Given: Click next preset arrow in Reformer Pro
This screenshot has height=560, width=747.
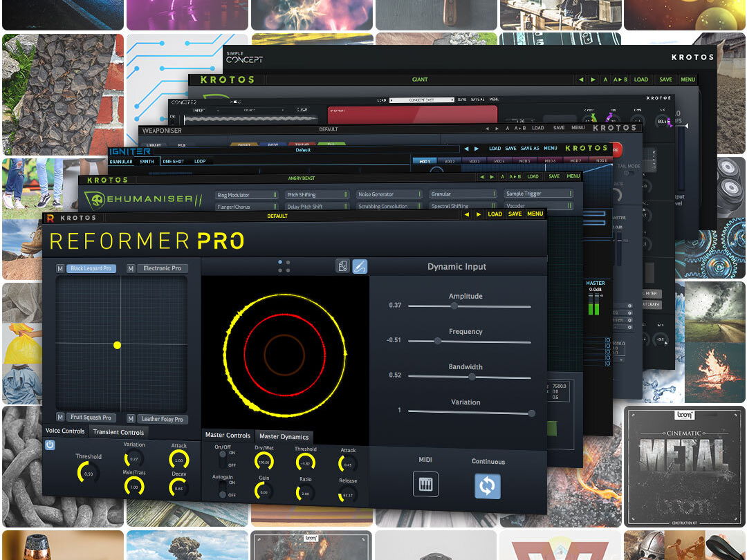Looking at the screenshot, I should (x=479, y=214).
